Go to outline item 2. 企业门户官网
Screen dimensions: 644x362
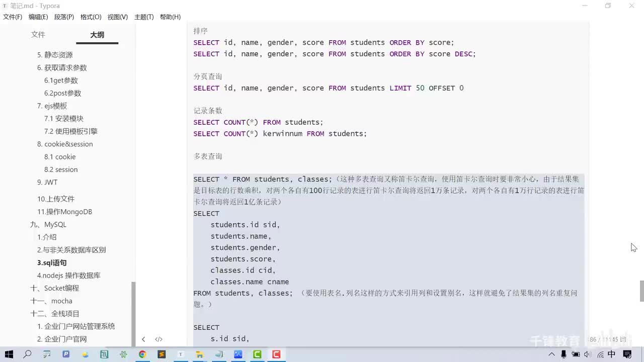(x=62, y=339)
